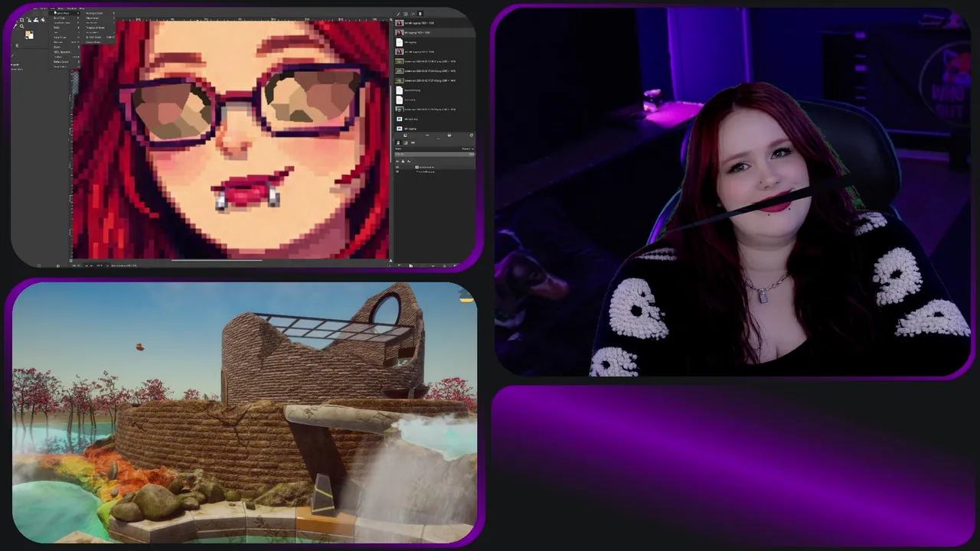The width and height of the screenshot is (980, 551).
Task: Toggle Quick Mask at canvas bottom-left corner
Action: pos(70,260)
